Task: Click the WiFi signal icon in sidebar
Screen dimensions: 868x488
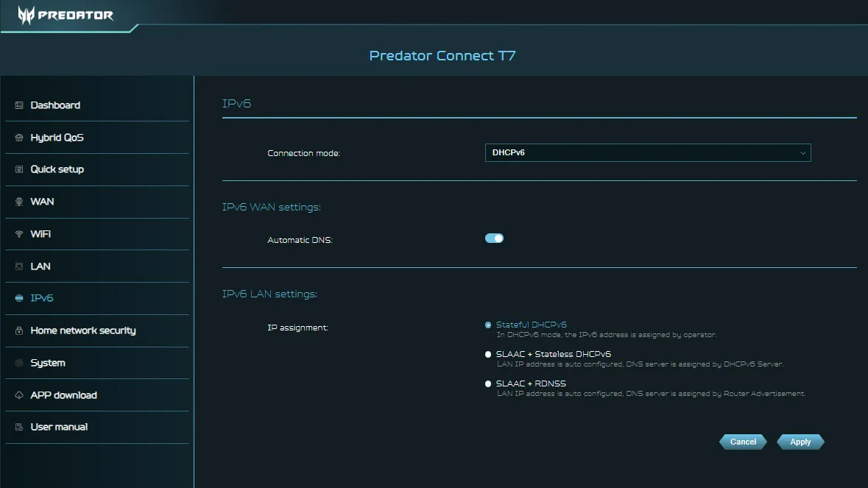Action: (x=18, y=234)
